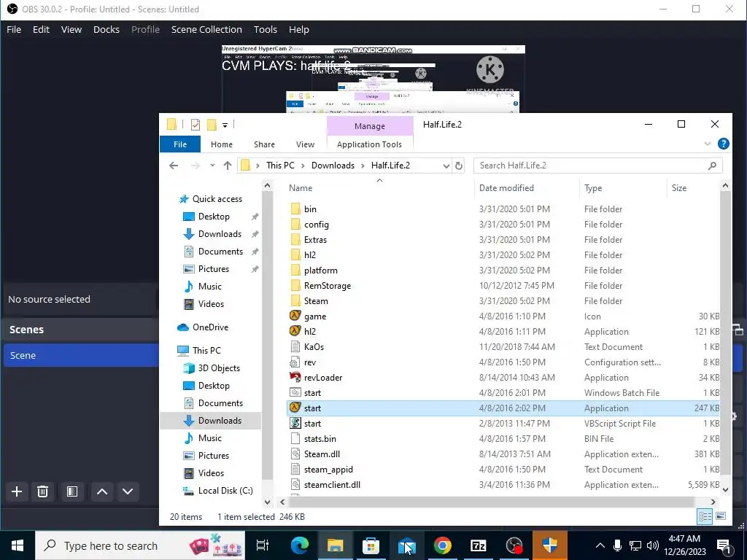Open 7-Zip from taskbar
The height and width of the screenshot is (560, 747).
478,545
